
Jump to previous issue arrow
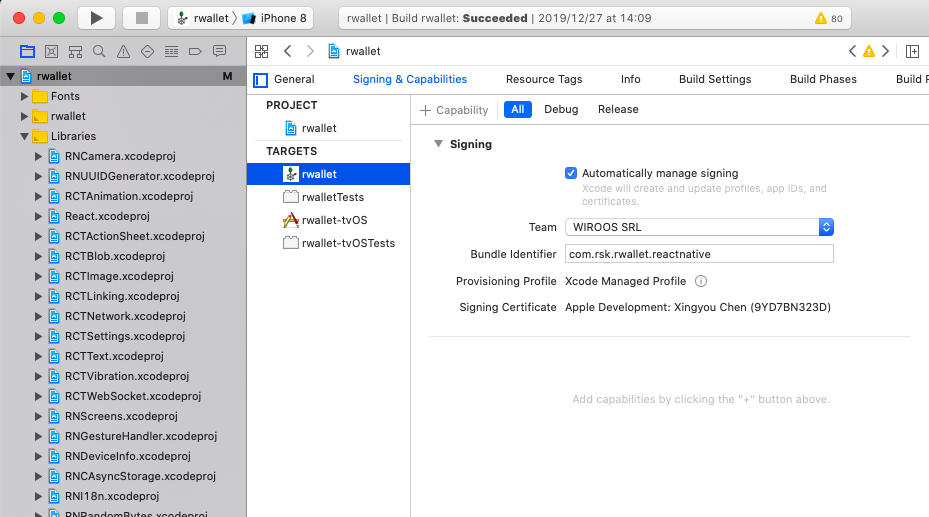[852, 52]
